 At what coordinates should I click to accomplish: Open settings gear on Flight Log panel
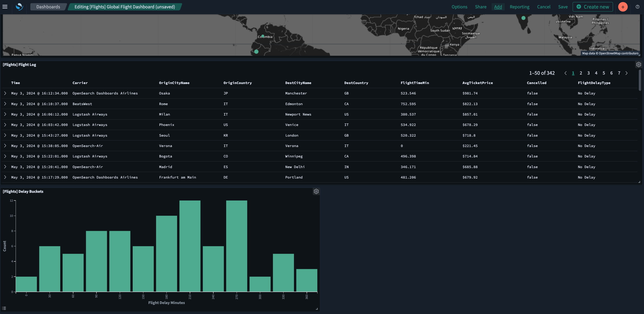tap(639, 64)
